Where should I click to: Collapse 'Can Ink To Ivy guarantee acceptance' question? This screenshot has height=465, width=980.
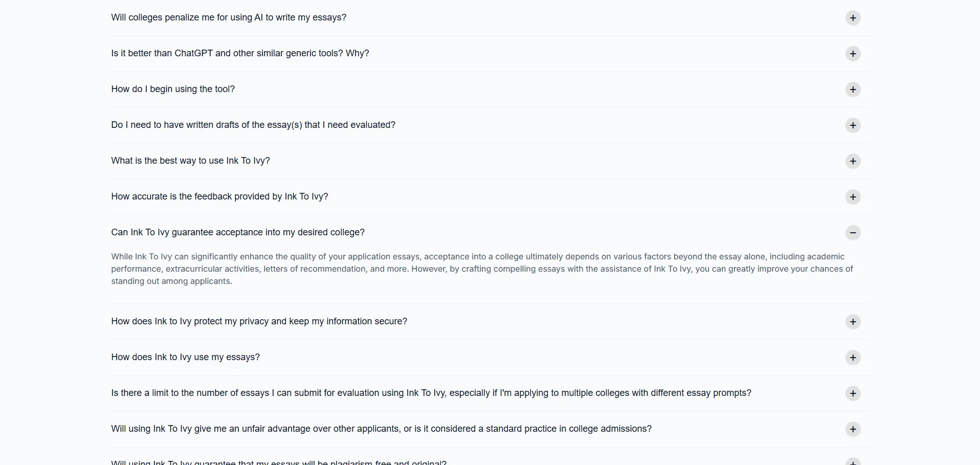[238, 232]
